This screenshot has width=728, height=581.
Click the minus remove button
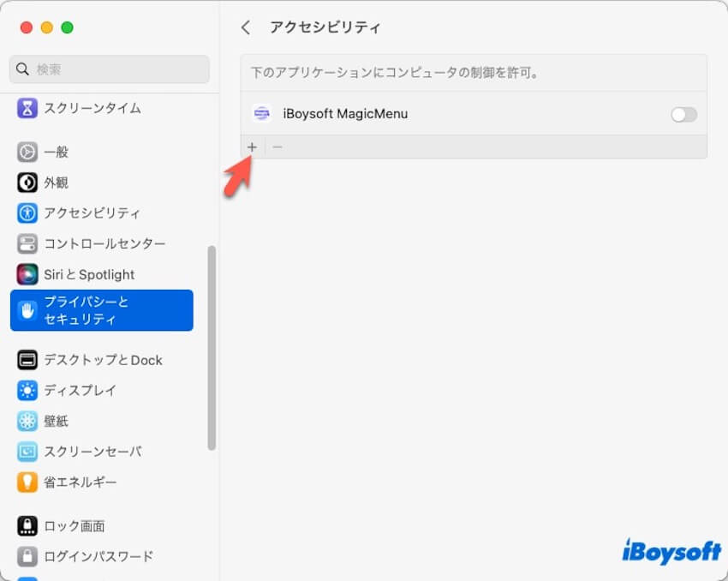coord(277,147)
